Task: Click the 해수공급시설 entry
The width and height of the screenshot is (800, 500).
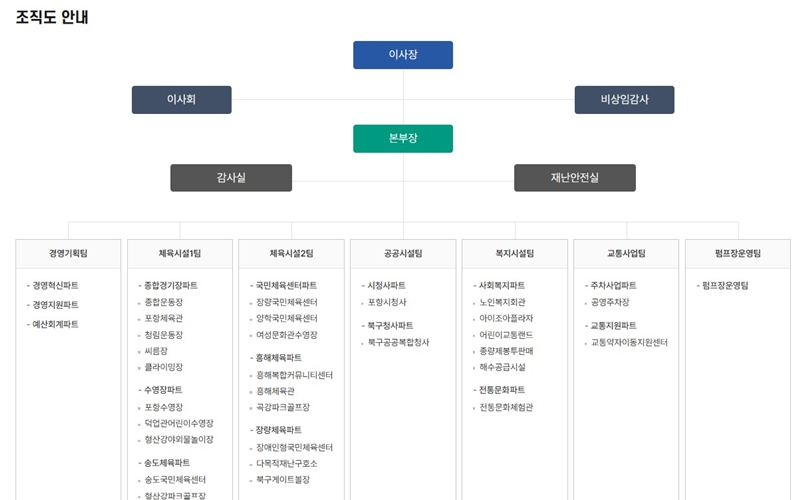Action: (502, 367)
